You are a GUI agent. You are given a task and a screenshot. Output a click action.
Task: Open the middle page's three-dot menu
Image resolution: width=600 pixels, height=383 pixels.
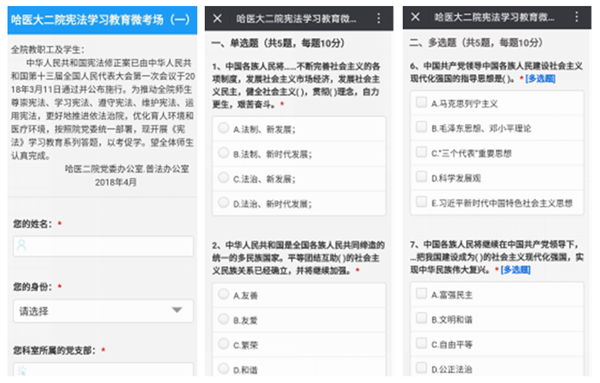click(x=378, y=18)
